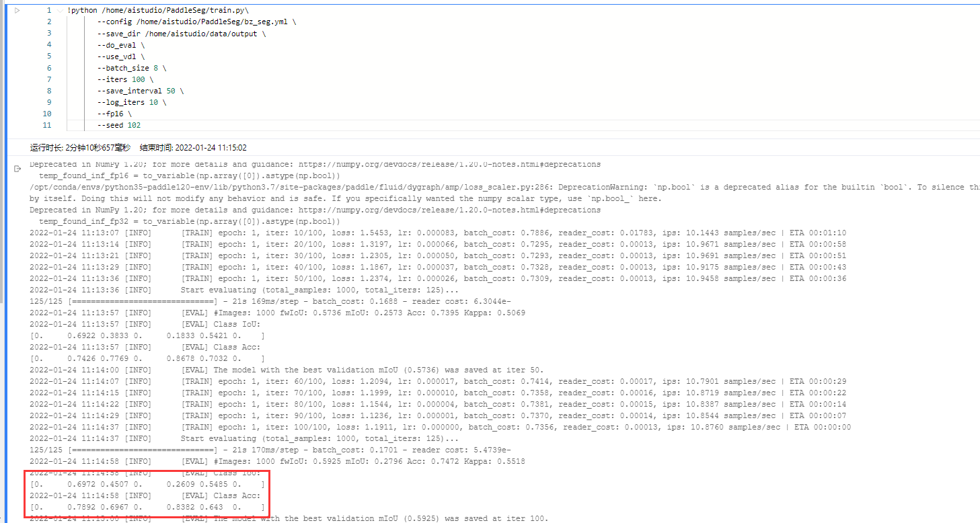Click line number 11 in gutter
This screenshot has height=523, width=980.
(47, 125)
